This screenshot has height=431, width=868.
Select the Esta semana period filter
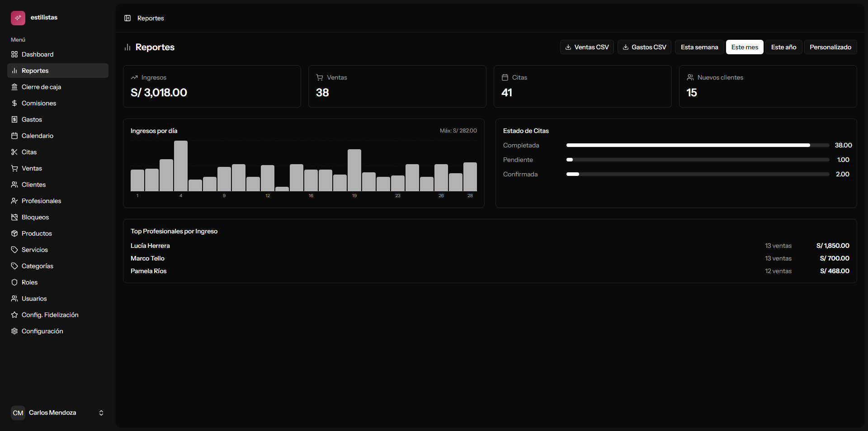[x=699, y=47]
